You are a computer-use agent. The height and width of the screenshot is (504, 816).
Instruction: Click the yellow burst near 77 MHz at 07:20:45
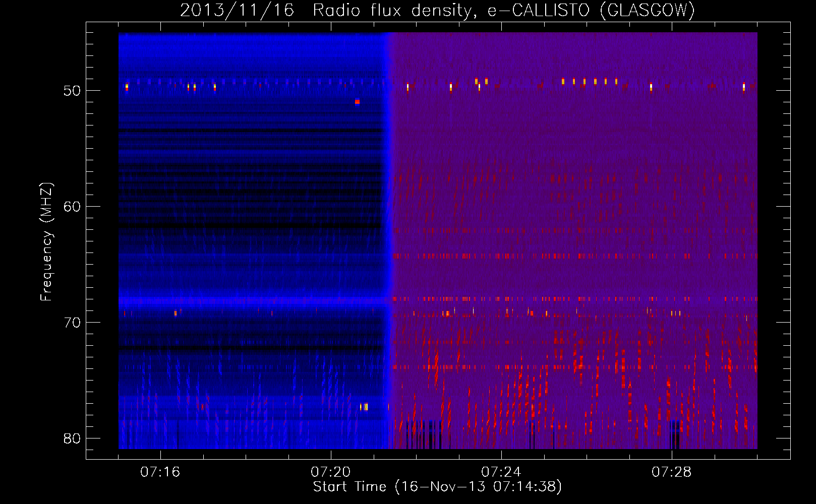pyautogui.click(x=364, y=407)
